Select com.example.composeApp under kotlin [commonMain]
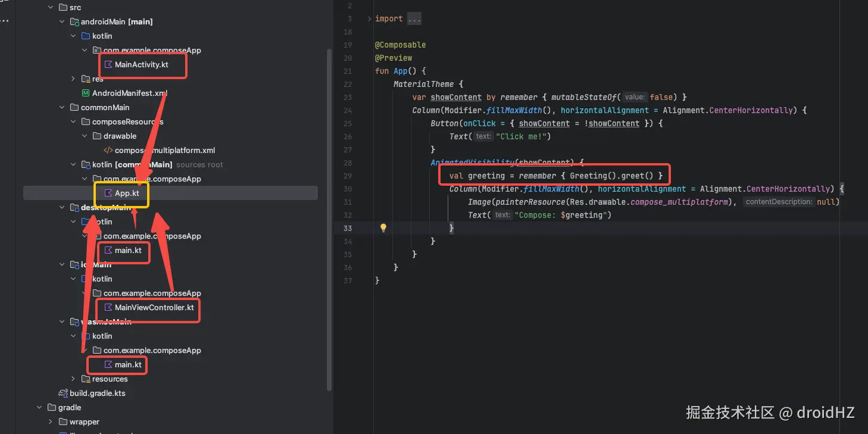Image resolution: width=868 pixels, height=434 pixels. (x=152, y=179)
